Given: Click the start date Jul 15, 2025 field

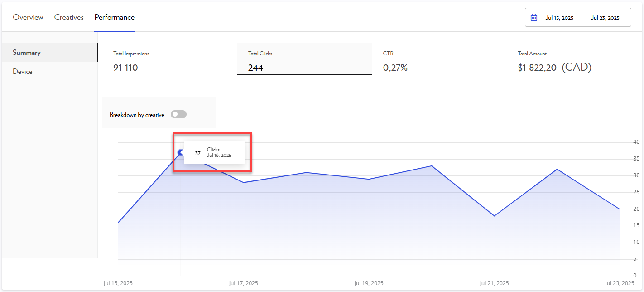Looking at the screenshot, I should 559,18.
